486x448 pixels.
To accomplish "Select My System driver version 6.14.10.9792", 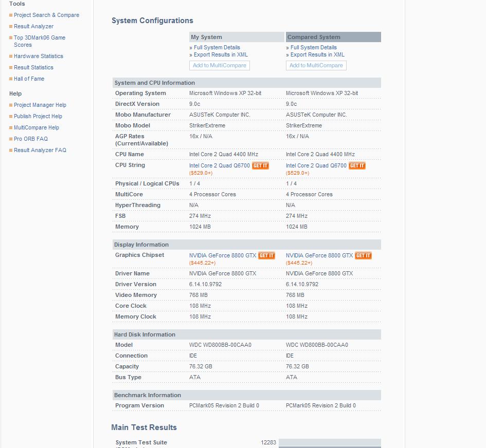I will [206, 284].
